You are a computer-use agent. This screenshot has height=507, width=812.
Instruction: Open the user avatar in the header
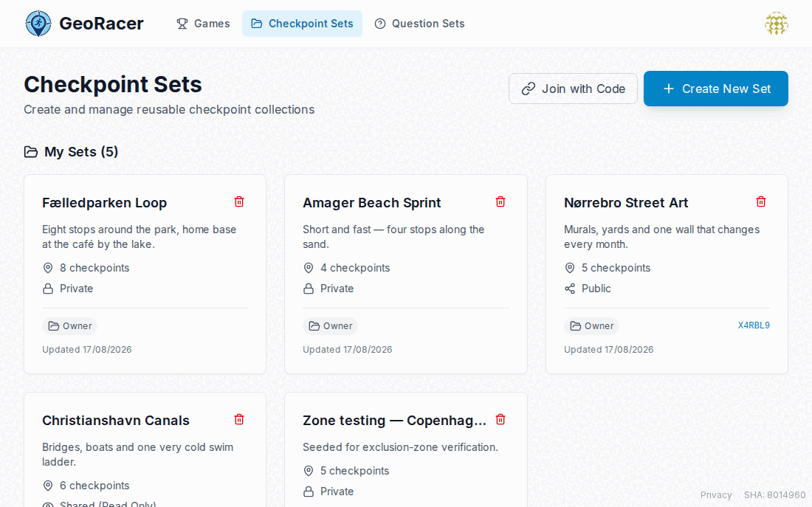pyautogui.click(x=777, y=24)
